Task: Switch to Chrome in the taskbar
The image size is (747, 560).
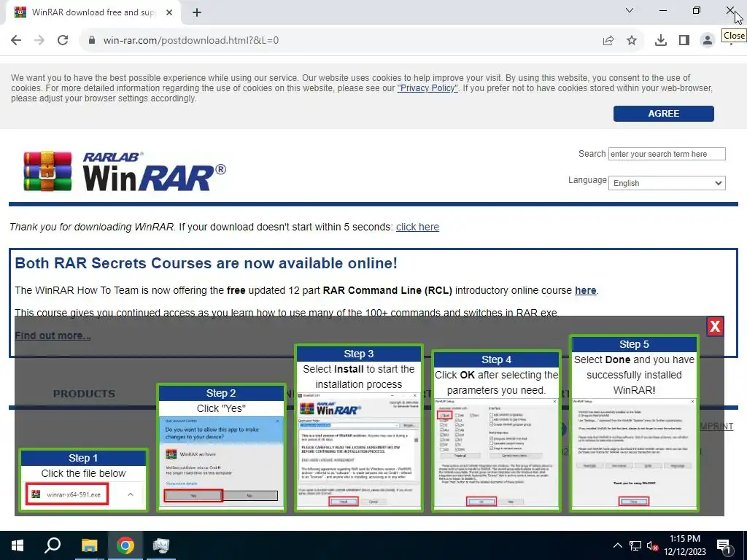Action: [x=125, y=545]
